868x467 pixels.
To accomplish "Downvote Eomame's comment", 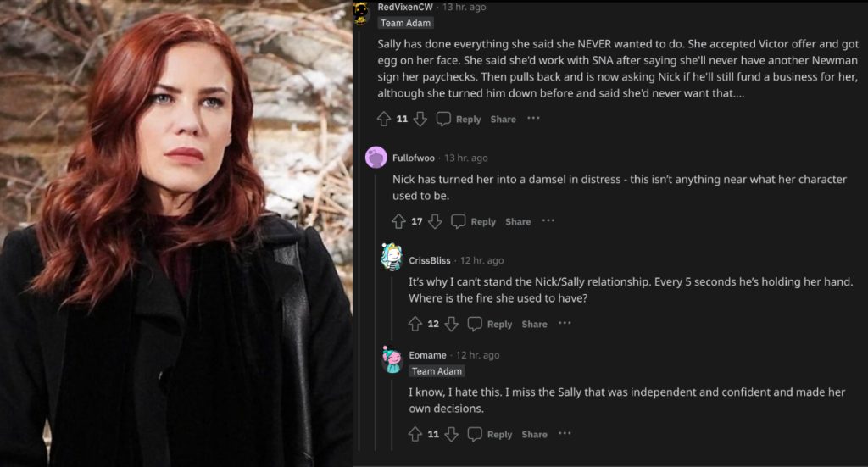I will (452, 434).
